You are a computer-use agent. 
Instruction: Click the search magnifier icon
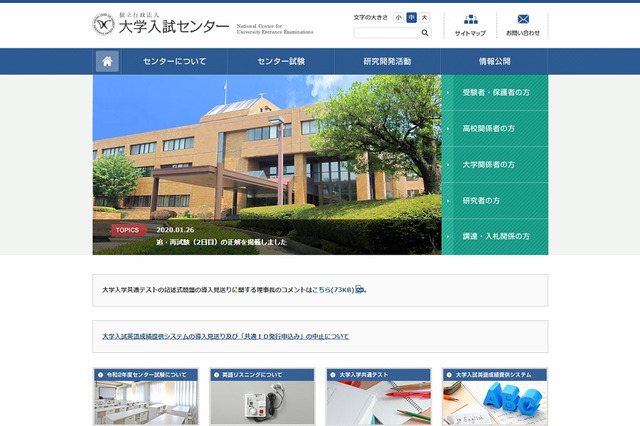424,33
